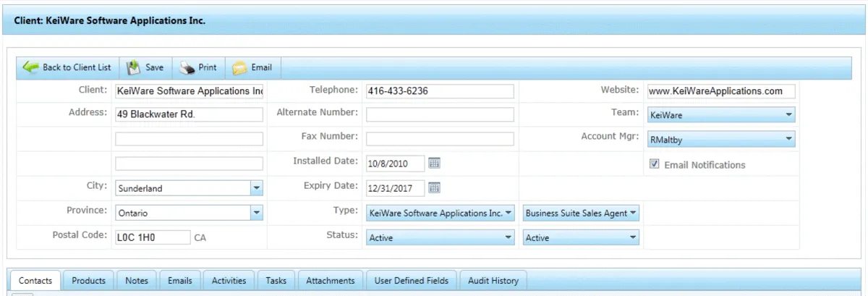Expand the City dropdown showing Sunderland

tap(255, 189)
